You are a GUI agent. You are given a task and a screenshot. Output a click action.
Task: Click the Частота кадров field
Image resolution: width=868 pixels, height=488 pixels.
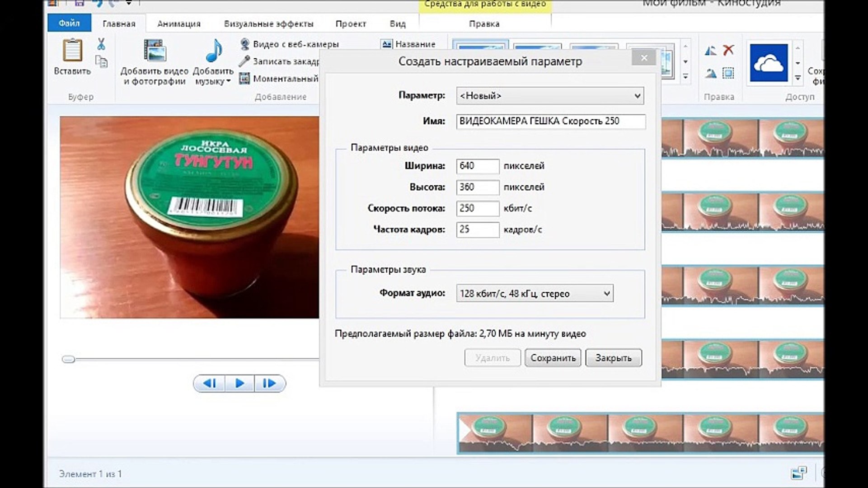click(x=478, y=230)
